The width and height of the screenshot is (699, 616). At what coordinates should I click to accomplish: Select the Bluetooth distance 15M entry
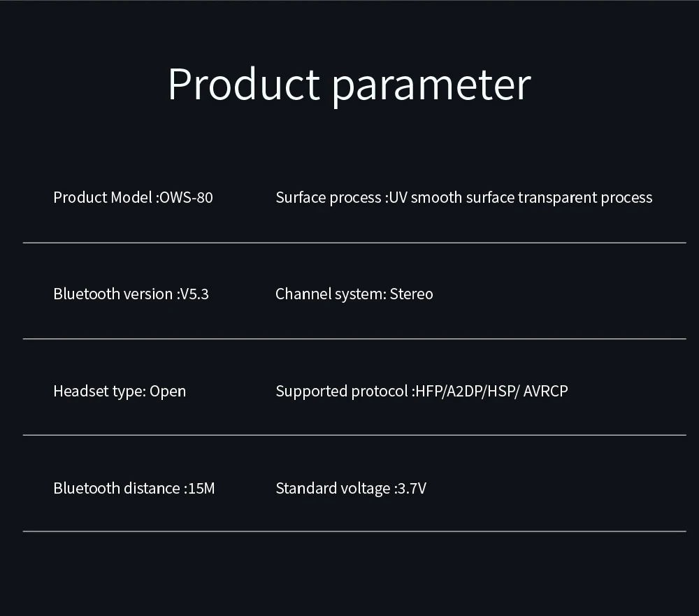134,488
